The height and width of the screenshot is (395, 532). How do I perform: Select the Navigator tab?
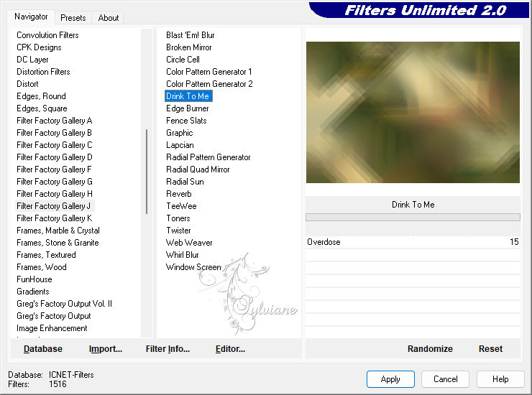coord(31,17)
